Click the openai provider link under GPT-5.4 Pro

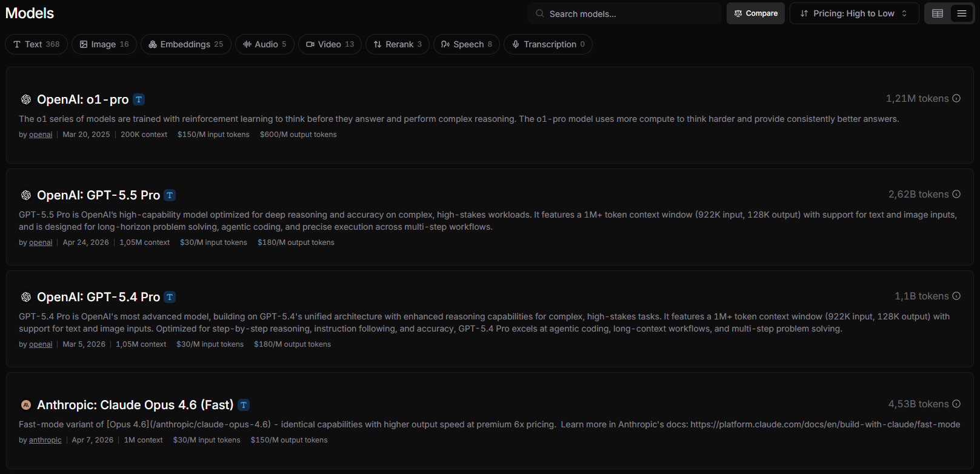click(x=41, y=344)
